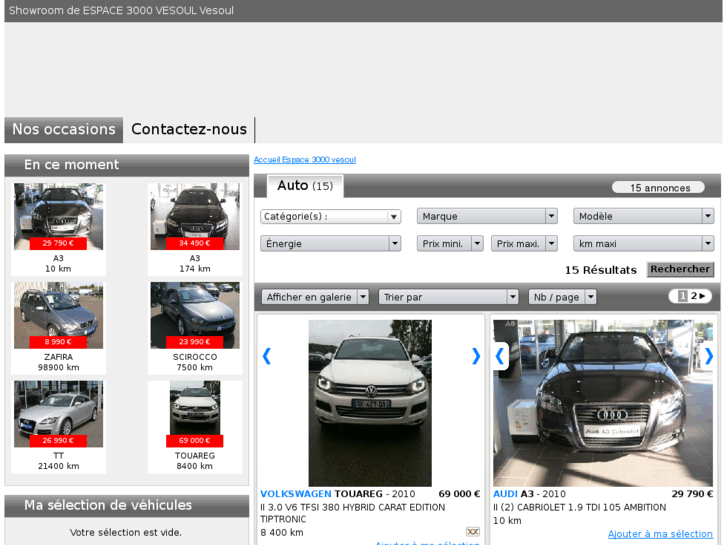Viewport: 727px width, 545px height.
Task: Go to next results page arrow
Action: 701,296
